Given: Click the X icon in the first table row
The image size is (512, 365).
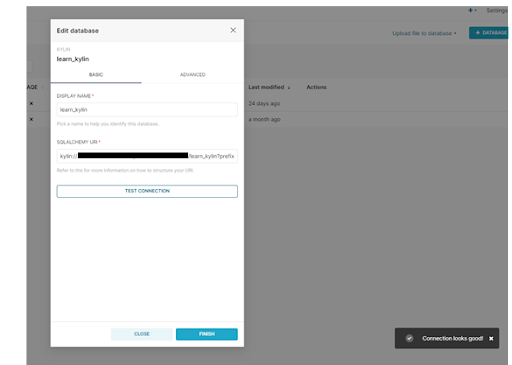Looking at the screenshot, I should pos(31,103).
